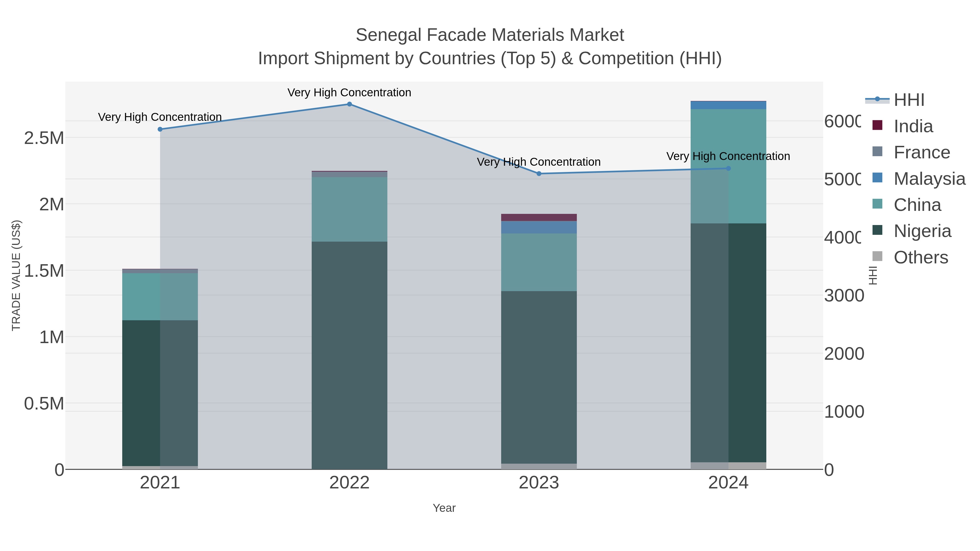Click the India maroon legend swatch
Image resolution: width=980 pixels, height=551 pixels.
(877, 125)
